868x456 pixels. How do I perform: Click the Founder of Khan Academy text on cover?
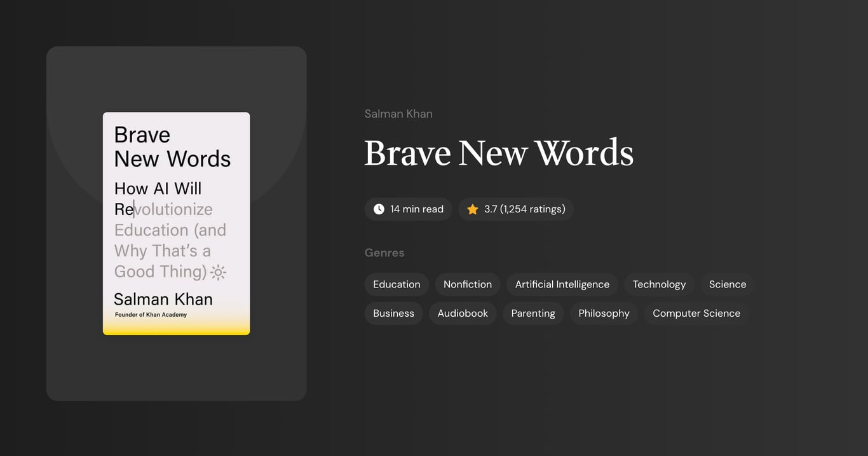(x=150, y=314)
